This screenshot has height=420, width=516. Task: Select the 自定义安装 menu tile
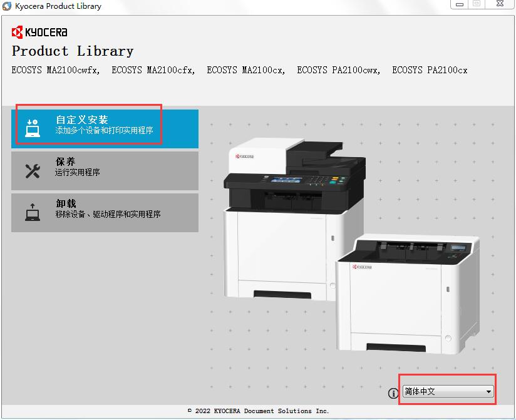(x=105, y=125)
